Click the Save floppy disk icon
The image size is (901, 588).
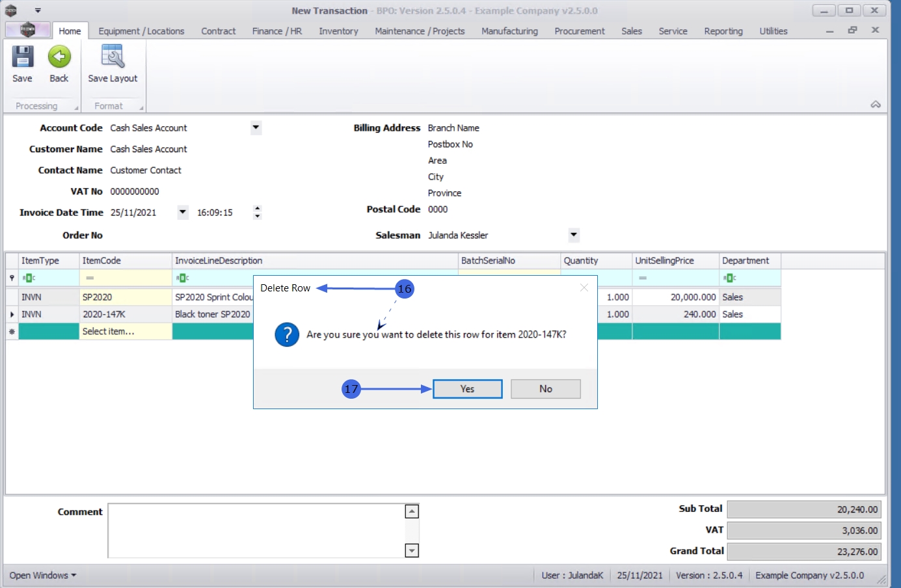[22, 57]
